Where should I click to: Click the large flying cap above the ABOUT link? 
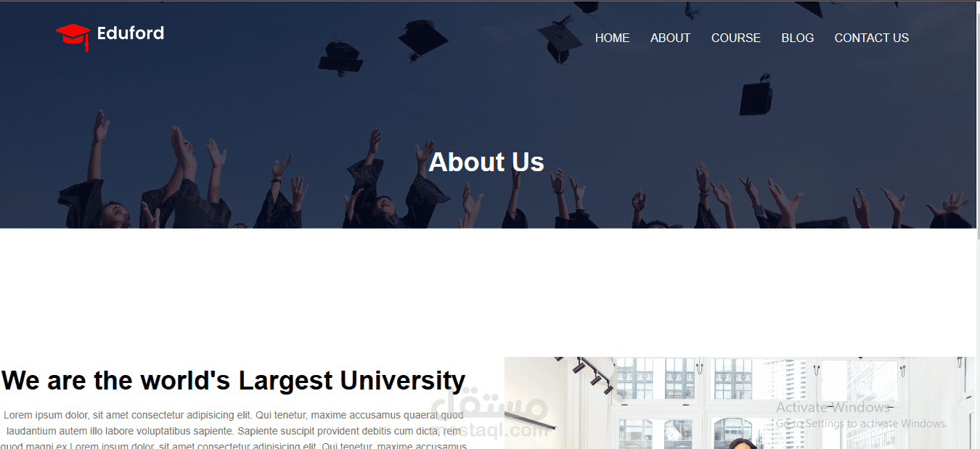(559, 40)
